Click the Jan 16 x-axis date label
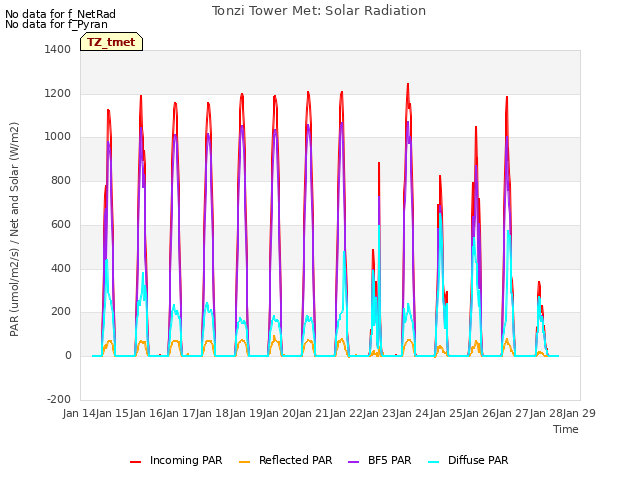Viewport: 640px width, 480px height. point(146,413)
